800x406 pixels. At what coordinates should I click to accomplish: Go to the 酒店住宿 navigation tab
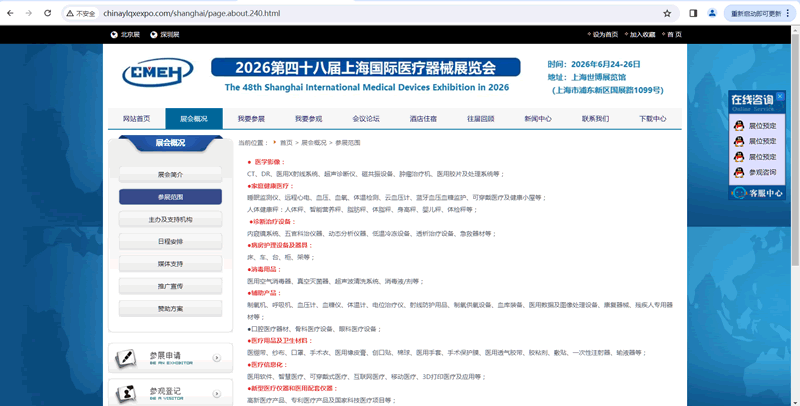click(423, 118)
